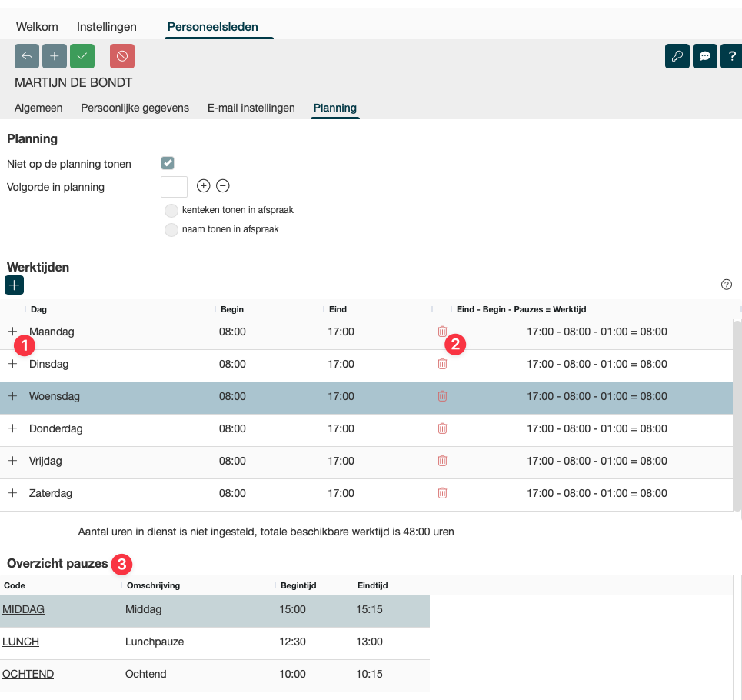Open the Persoonlijke gegevens tab
Screen dimensions: 742x700
(135, 108)
